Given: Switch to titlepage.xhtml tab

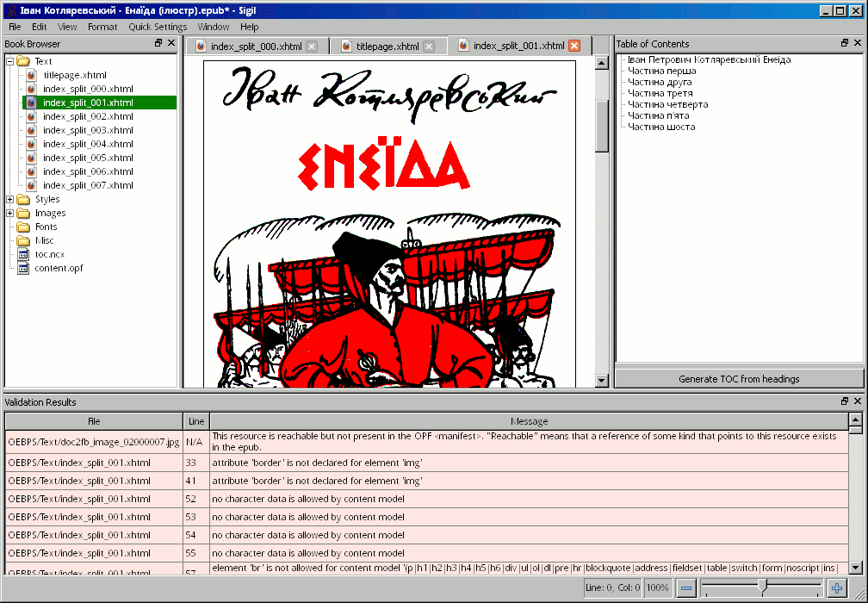Looking at the screenshot, I should 387,47.
